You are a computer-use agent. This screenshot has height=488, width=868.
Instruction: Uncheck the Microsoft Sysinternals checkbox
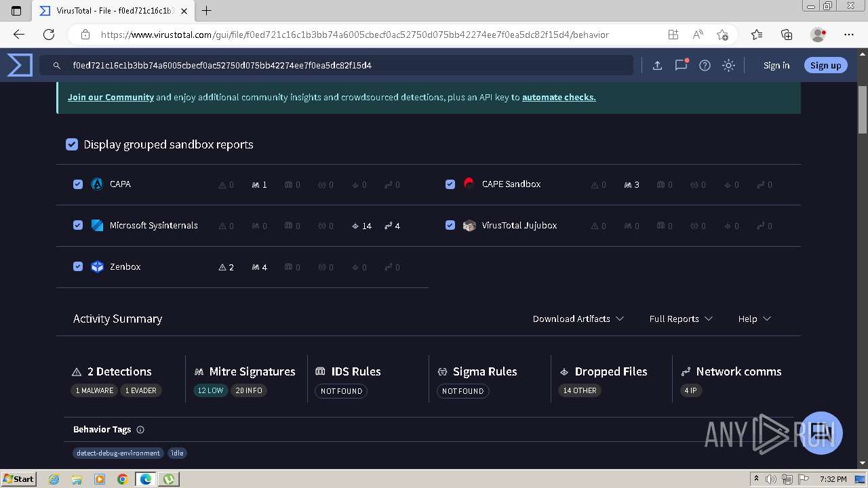click(x=78, y=225)
